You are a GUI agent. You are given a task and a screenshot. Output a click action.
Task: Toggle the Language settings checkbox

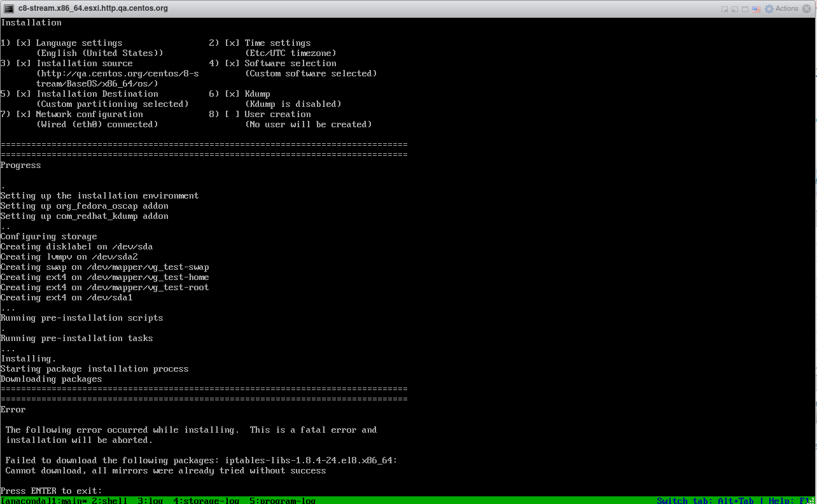[24, 43]
